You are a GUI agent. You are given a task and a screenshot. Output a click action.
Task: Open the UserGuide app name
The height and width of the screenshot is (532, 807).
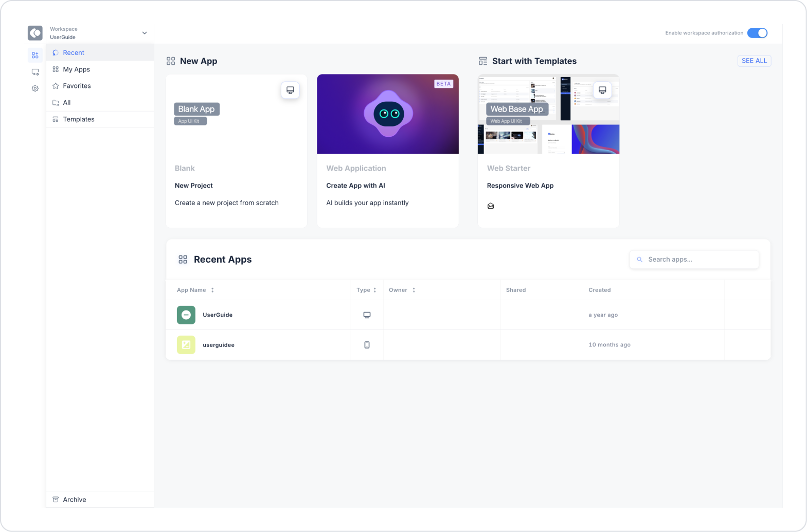pos(218,315)
